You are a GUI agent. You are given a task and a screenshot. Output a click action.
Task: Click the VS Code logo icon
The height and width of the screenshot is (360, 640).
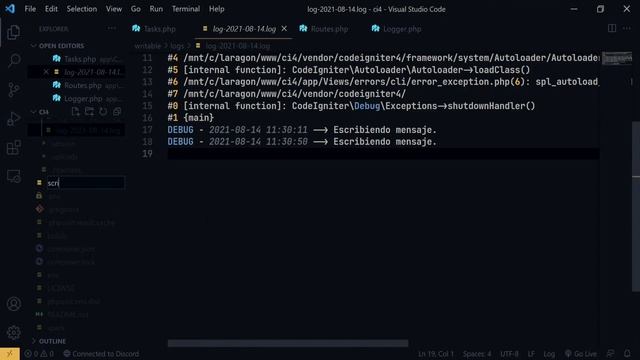(10, 9)
